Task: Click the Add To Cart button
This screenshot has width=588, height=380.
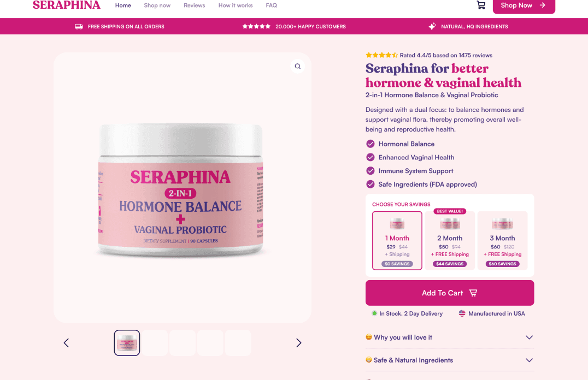Action: pyautogui.click(x=450, y=293)
